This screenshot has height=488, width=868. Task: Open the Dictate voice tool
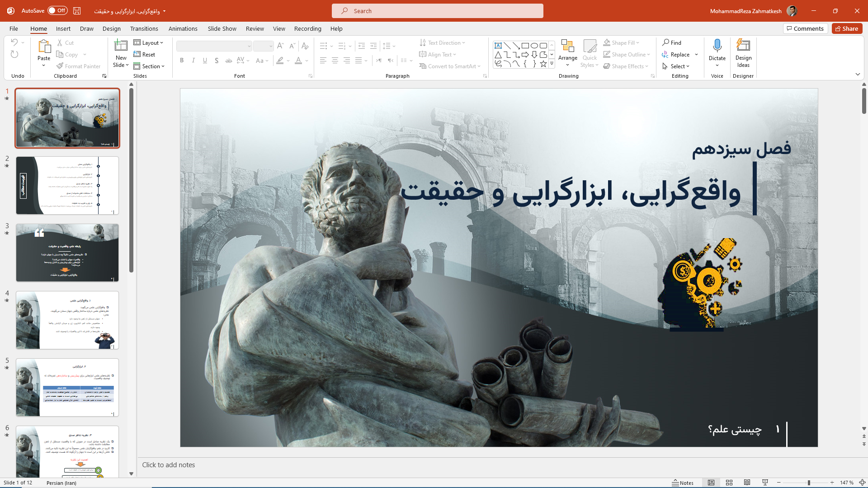point(717,50)
